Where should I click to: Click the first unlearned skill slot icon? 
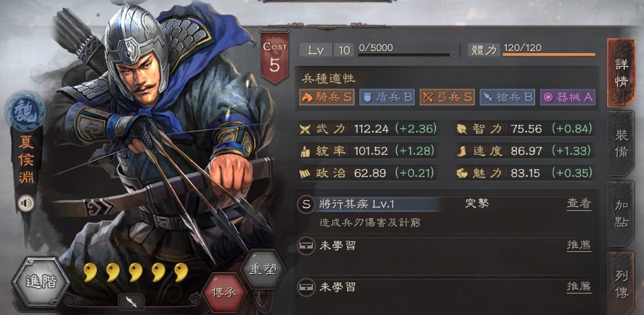pos(306,246)
